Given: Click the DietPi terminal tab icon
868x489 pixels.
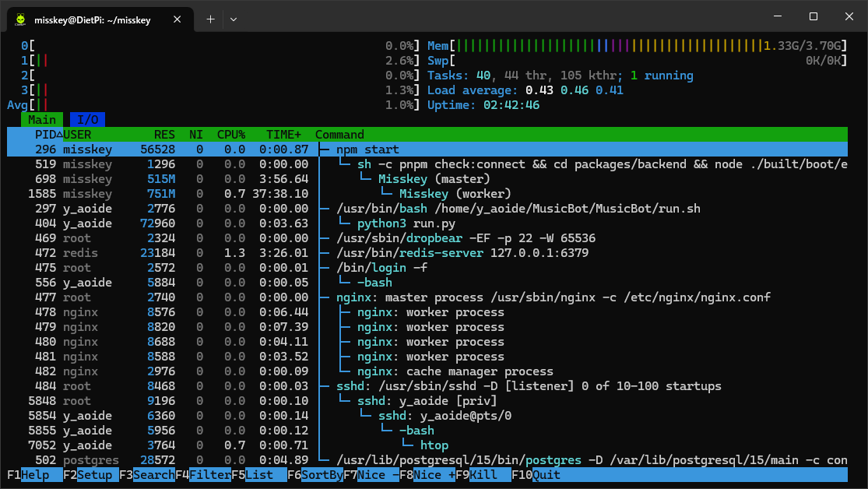Looking at the screenshot, I should coord(20,19).
